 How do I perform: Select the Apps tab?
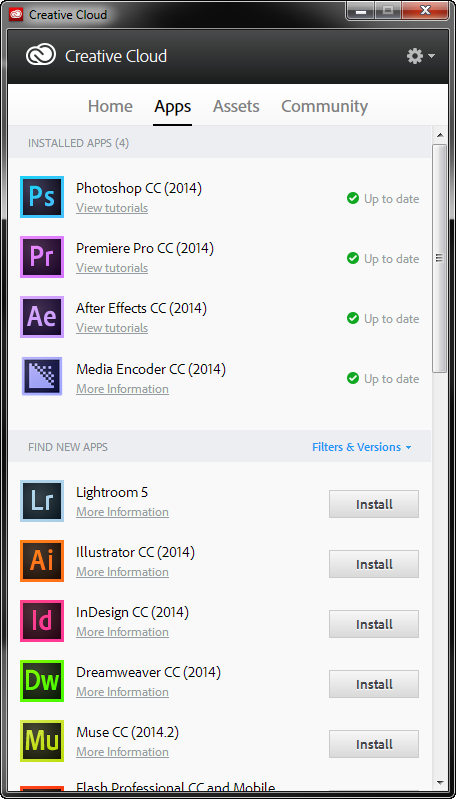coord(173,106)
